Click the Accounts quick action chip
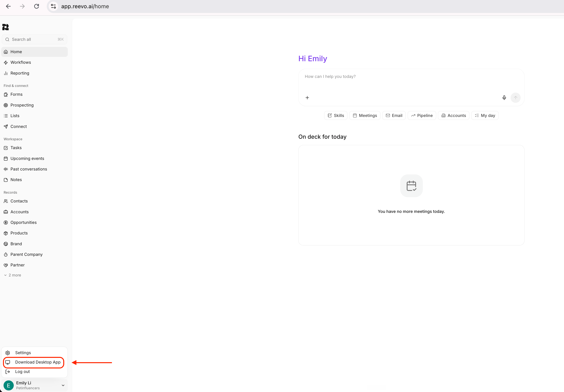Screen dimensions: 564x392 click(453, 115)
